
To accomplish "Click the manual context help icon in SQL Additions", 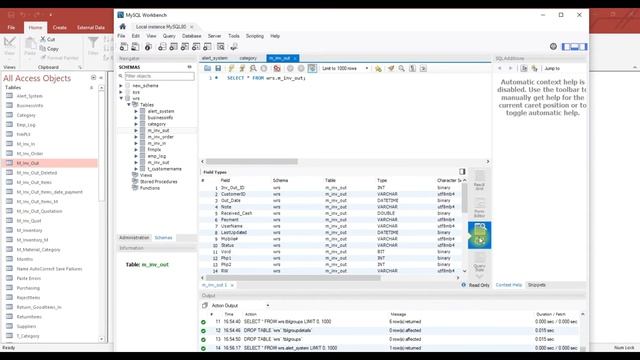I will tap(524, 68).
